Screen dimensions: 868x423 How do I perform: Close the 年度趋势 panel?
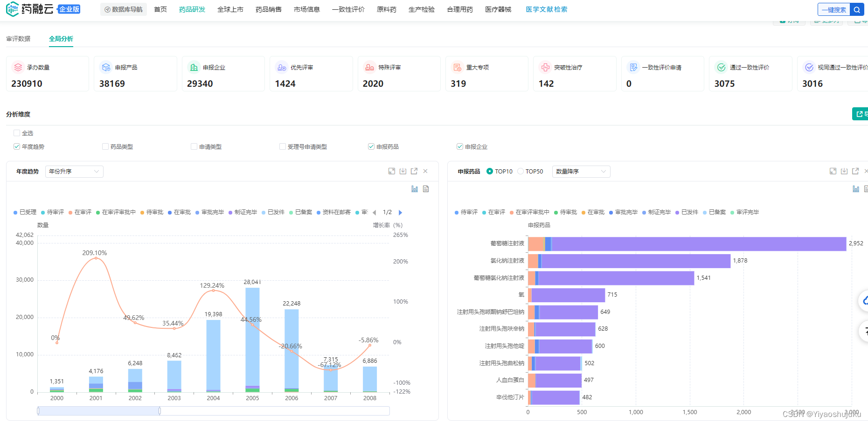point(425,171)
